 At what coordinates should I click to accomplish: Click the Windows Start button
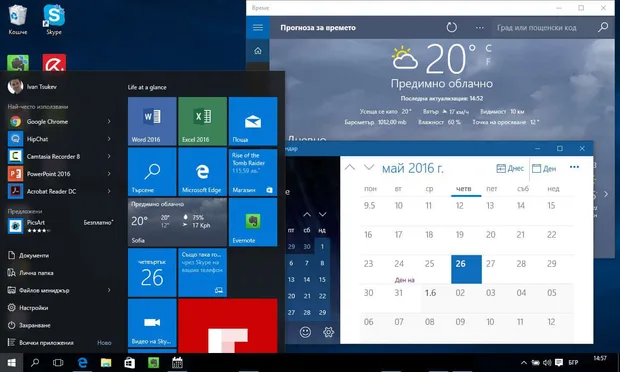[x=11, y=363]
